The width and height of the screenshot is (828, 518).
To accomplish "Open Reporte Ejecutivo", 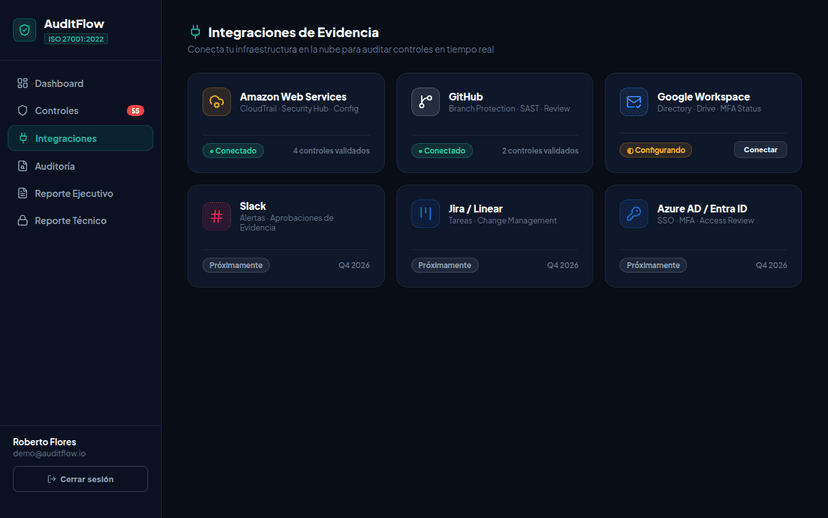I will click(x=80, y=193).
